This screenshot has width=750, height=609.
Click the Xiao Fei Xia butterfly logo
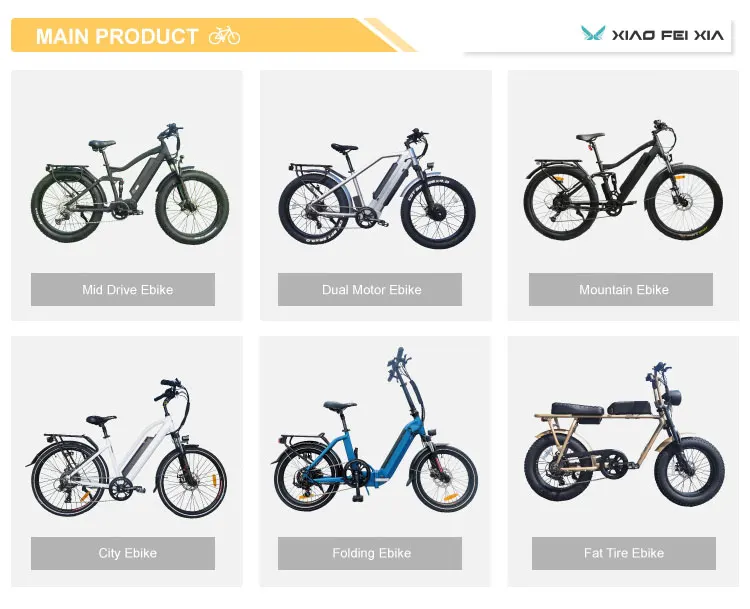[x=593, y=33]
